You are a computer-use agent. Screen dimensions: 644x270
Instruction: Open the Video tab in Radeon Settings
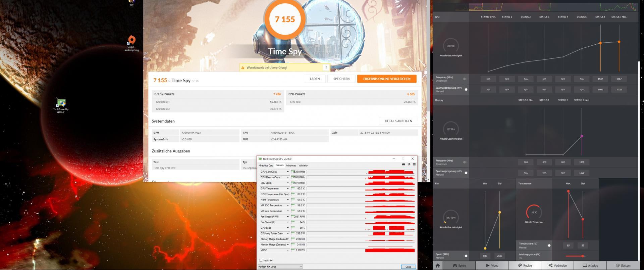point(492,265)
